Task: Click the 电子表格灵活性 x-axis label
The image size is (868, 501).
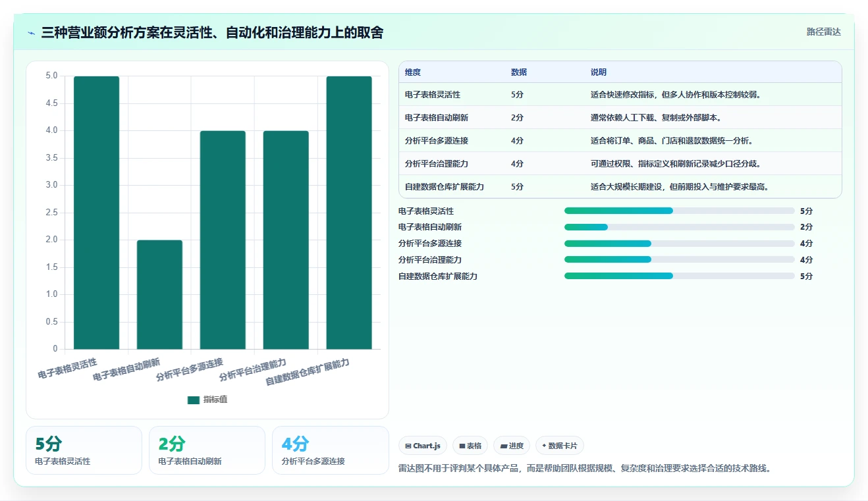Action: tap(68, 369)
